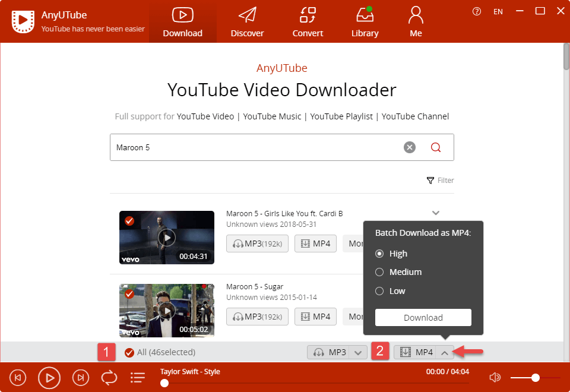
Task: Click the red search magnifier icon
Action: [x=436, y=147]
